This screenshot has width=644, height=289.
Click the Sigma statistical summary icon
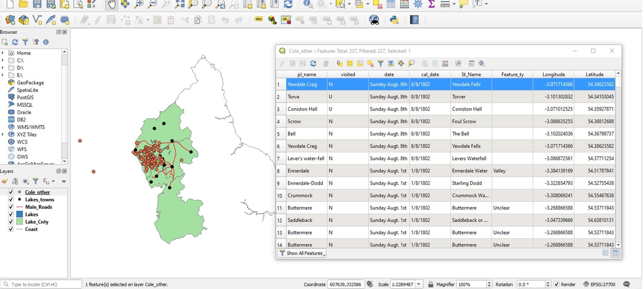tap(431, 4)
